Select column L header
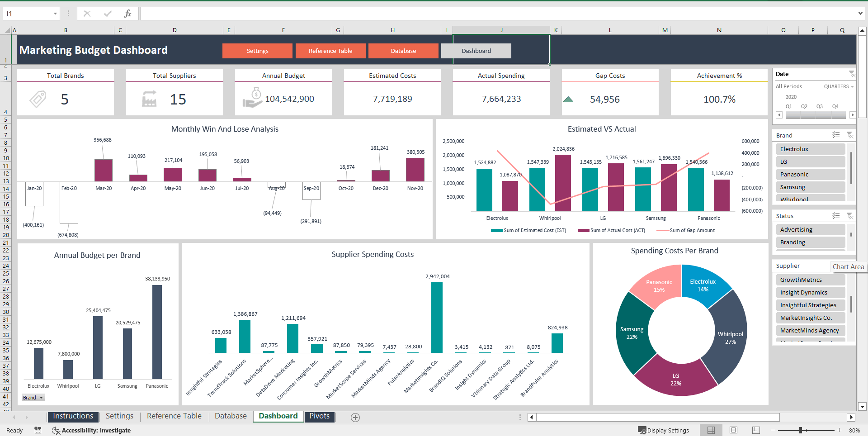This screenshot has height=437, width=868. [610, 30]
